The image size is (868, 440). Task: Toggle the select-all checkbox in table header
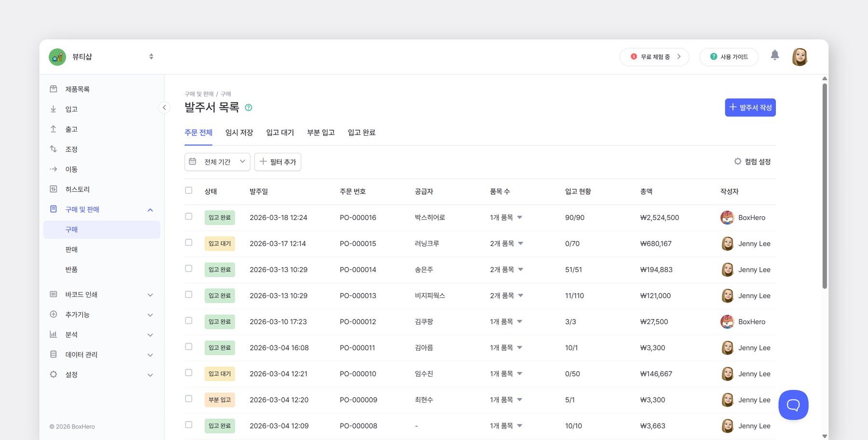189,191
